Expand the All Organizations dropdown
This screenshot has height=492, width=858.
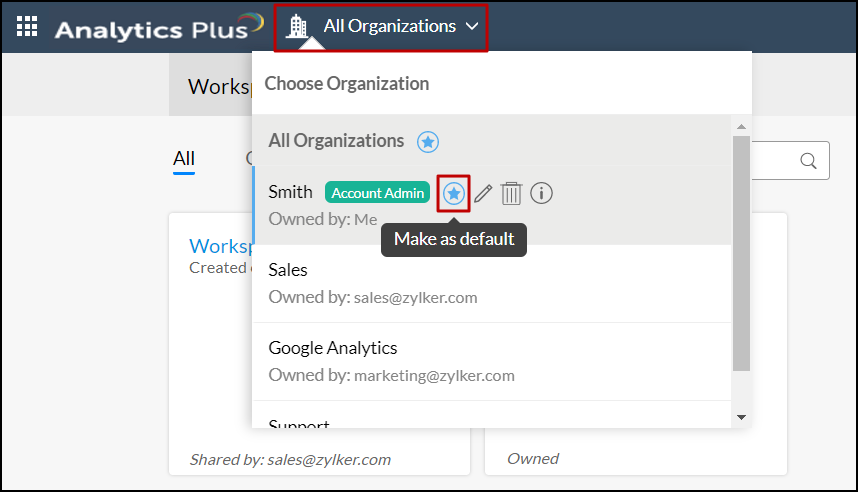coord(389,26)
